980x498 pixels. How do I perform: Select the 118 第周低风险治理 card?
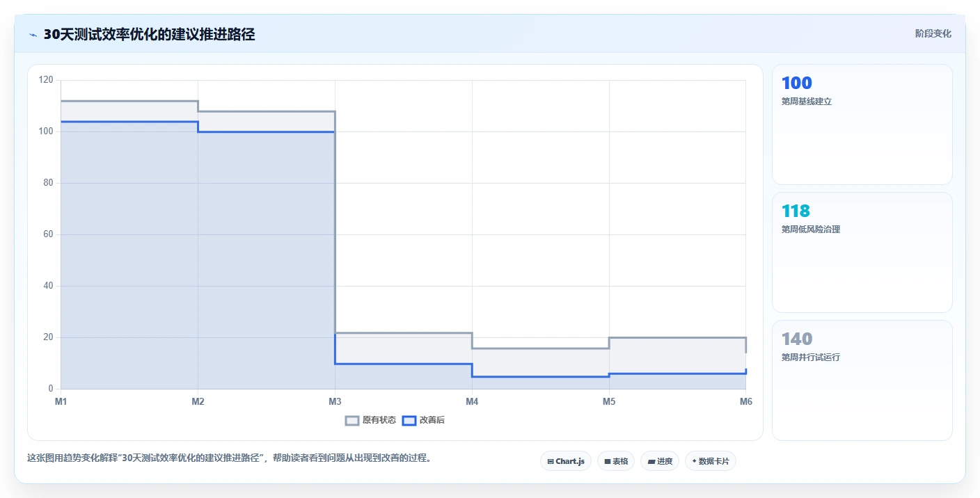(862, 252)
